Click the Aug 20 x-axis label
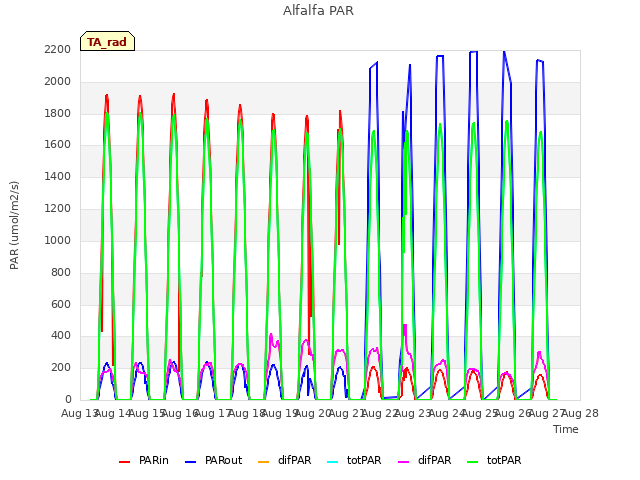 tap(313, 414)
